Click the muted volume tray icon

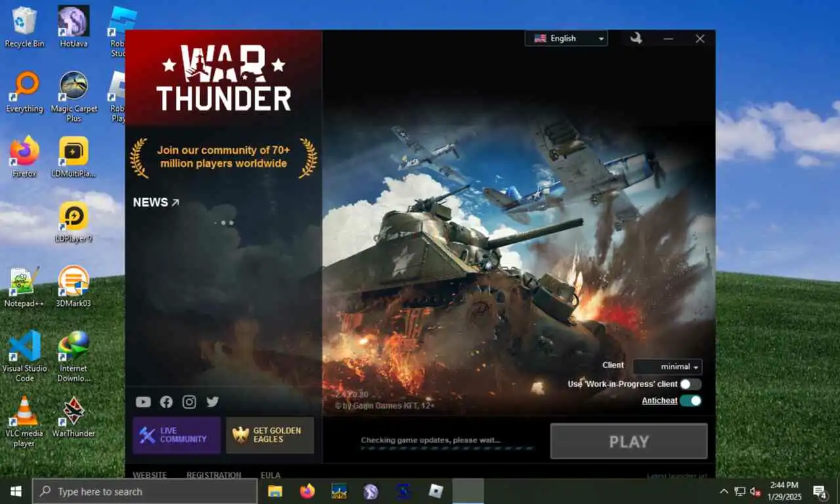(755, 492)
